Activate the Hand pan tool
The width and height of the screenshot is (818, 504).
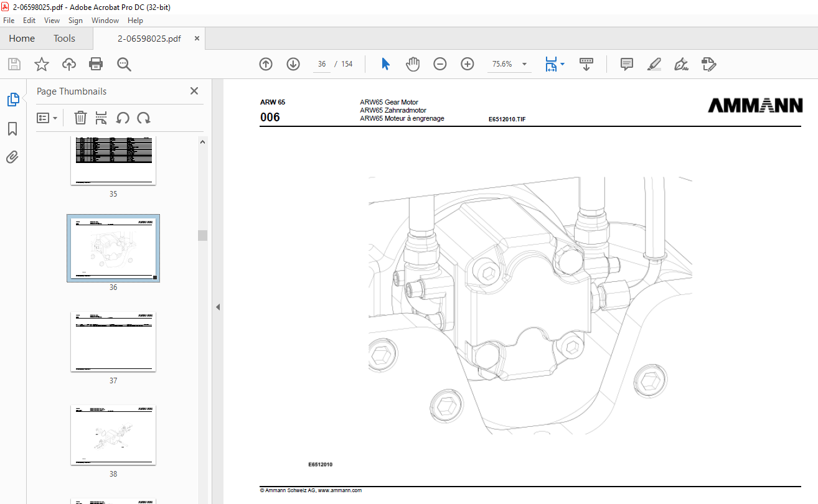click(x=413, y=64)
